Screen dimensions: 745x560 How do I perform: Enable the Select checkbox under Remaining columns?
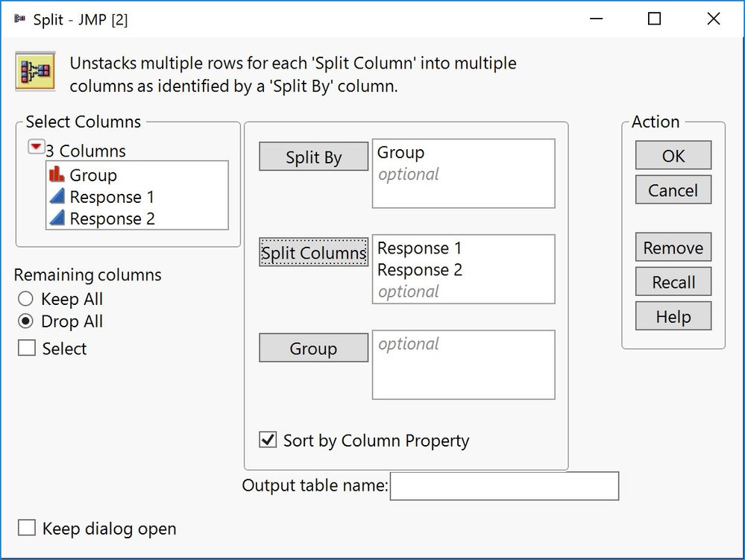tap(27, 348)
